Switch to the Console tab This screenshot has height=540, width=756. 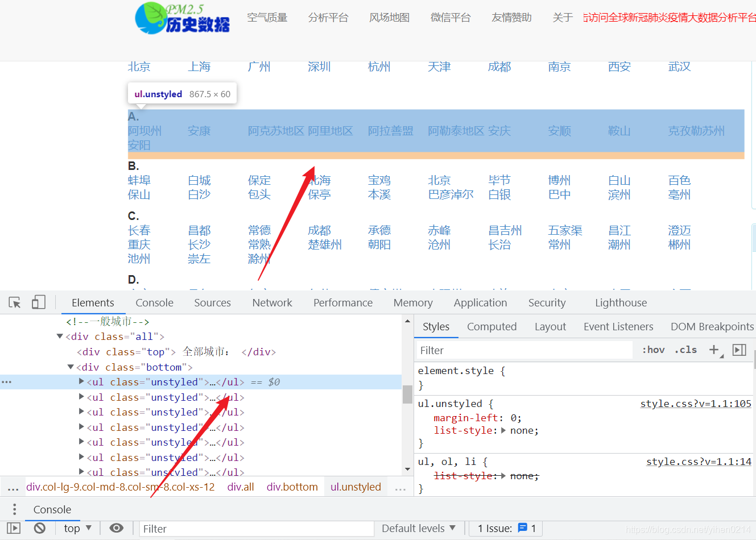tap(154, 302)
